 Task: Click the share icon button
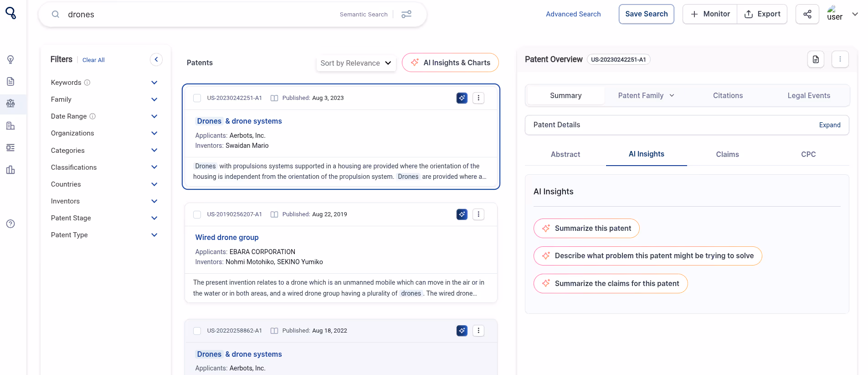pyautogui.click(x=807, y=14)
